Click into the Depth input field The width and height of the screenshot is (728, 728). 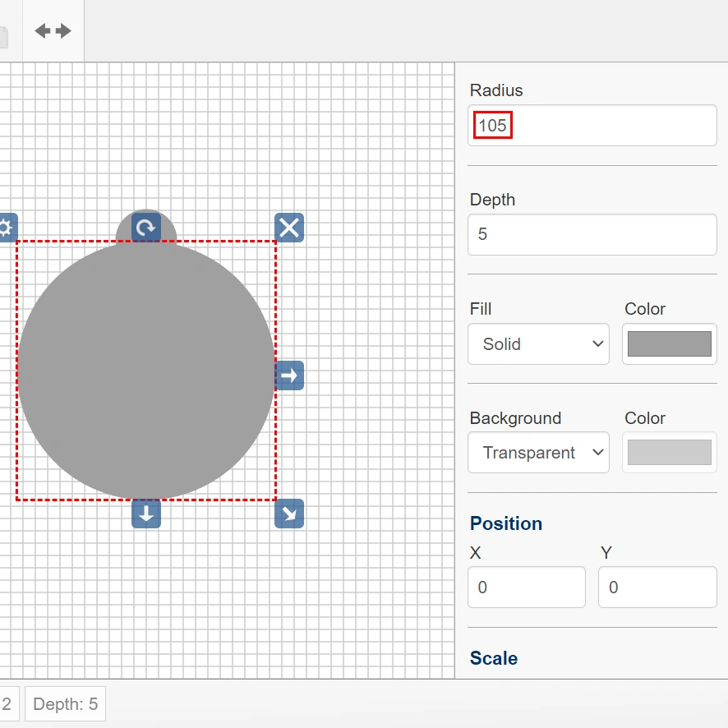pyautogui.click(x=592, y=234)
